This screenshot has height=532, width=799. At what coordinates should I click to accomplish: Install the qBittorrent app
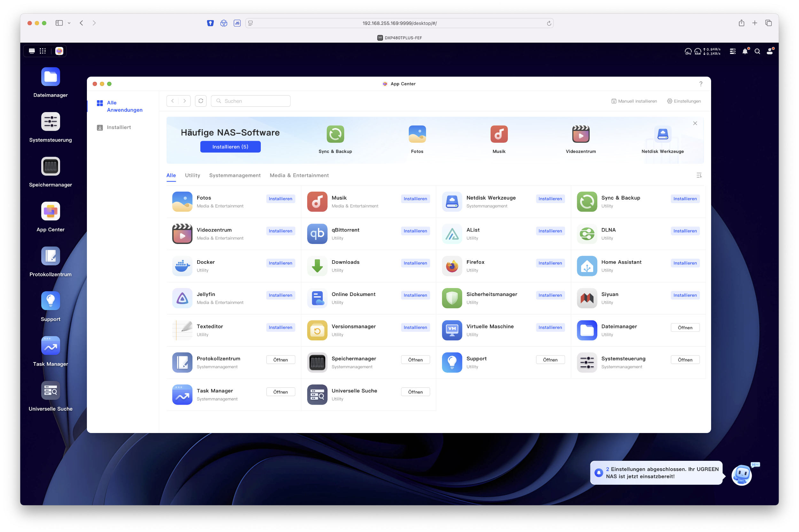415,231
